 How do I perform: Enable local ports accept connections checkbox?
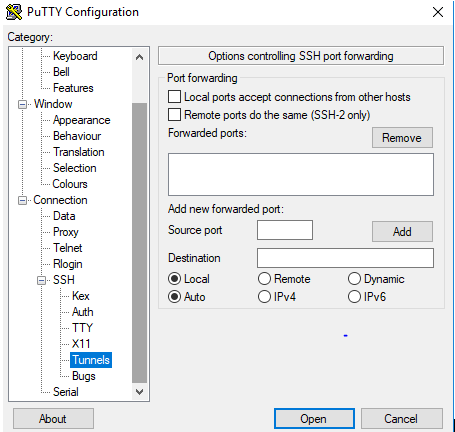(x=175, y=97)
